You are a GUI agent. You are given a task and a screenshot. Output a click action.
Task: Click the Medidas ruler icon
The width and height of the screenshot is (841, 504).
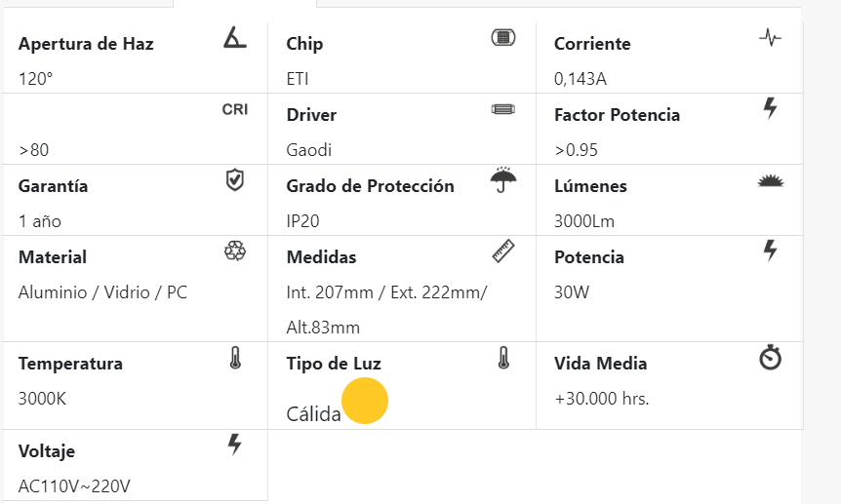(x=502, y=252)
